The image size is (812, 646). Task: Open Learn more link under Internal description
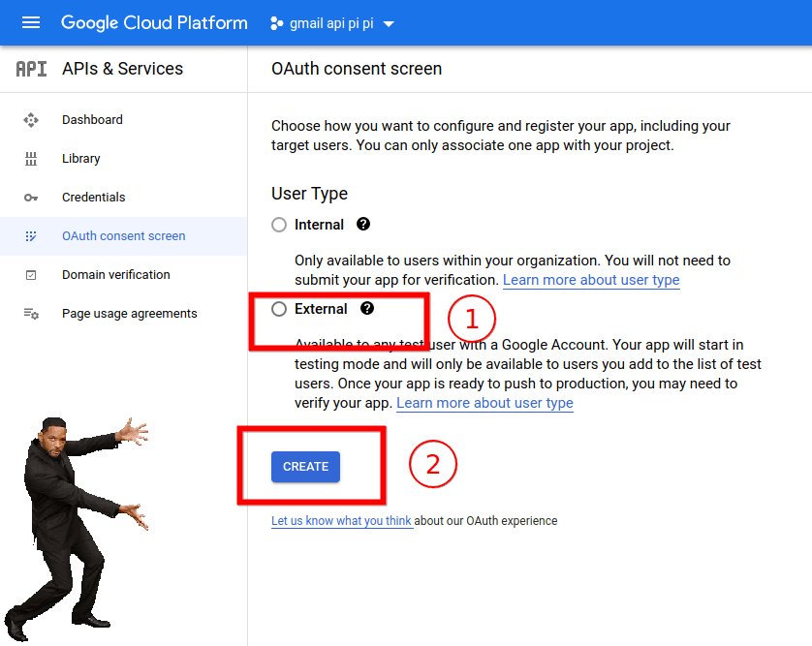(x=591, y=280)
